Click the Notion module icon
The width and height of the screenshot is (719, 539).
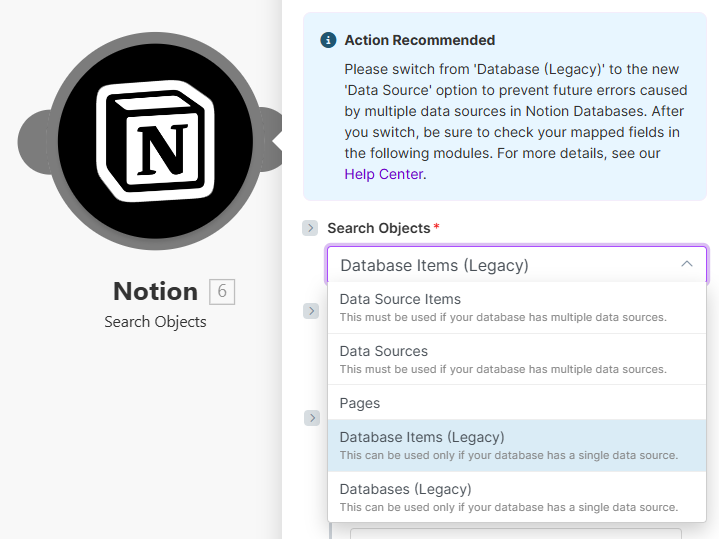(x=155, y=141)
